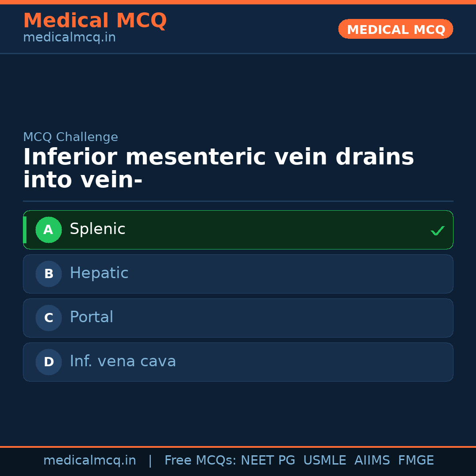476x476 pixels.
Task: Click the circular C badge icon
Action: tap(48, 318)
